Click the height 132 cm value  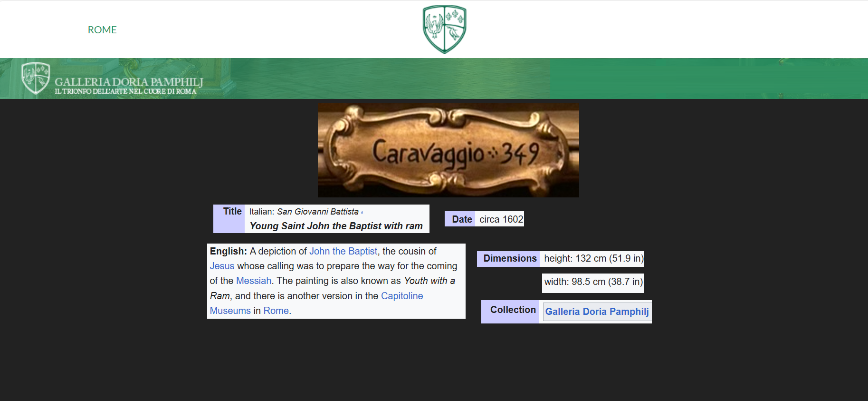pos(593,258)
